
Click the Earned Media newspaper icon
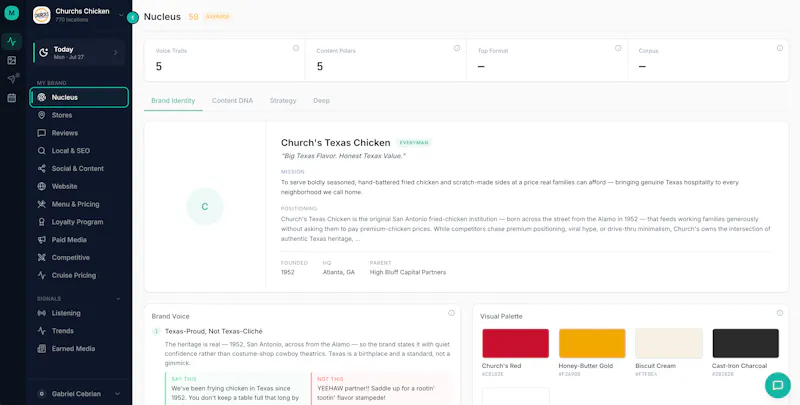tap(42, 349)
